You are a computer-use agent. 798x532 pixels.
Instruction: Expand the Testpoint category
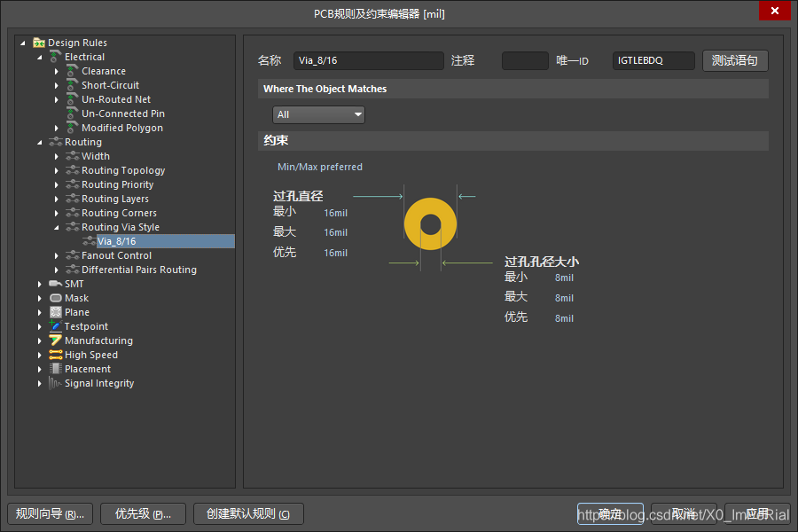click(x=40, y=327)
